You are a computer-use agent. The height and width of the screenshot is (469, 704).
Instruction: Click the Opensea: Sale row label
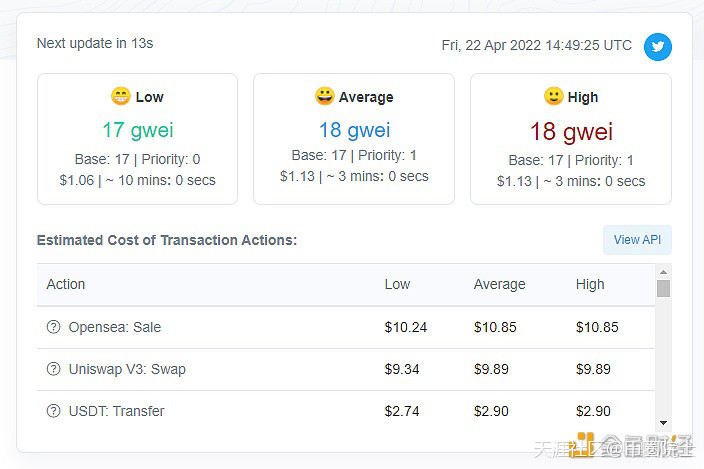[x=115, y=327]
